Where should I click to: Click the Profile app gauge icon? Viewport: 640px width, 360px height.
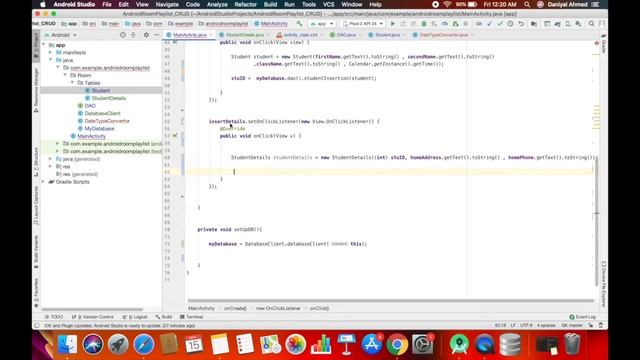coord(444,24)
